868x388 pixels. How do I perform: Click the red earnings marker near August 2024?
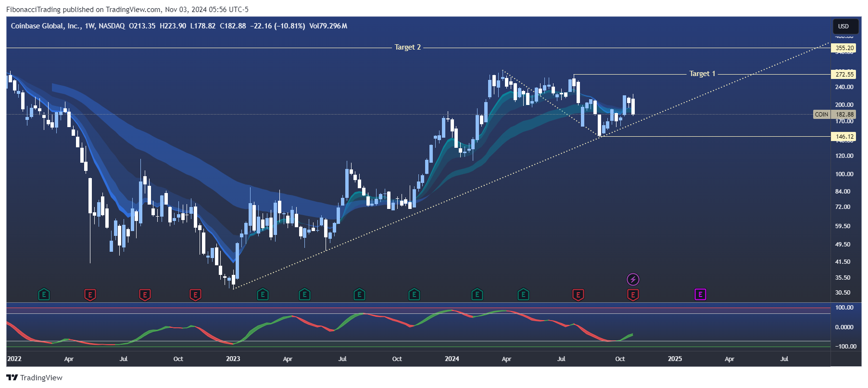point(578,294)
